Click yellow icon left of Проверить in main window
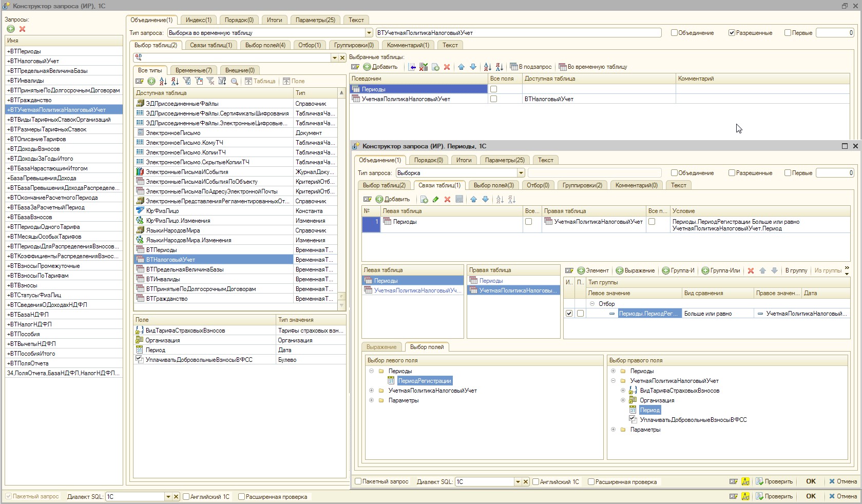This screenshot has height=504, width=862. coord(745,496)
